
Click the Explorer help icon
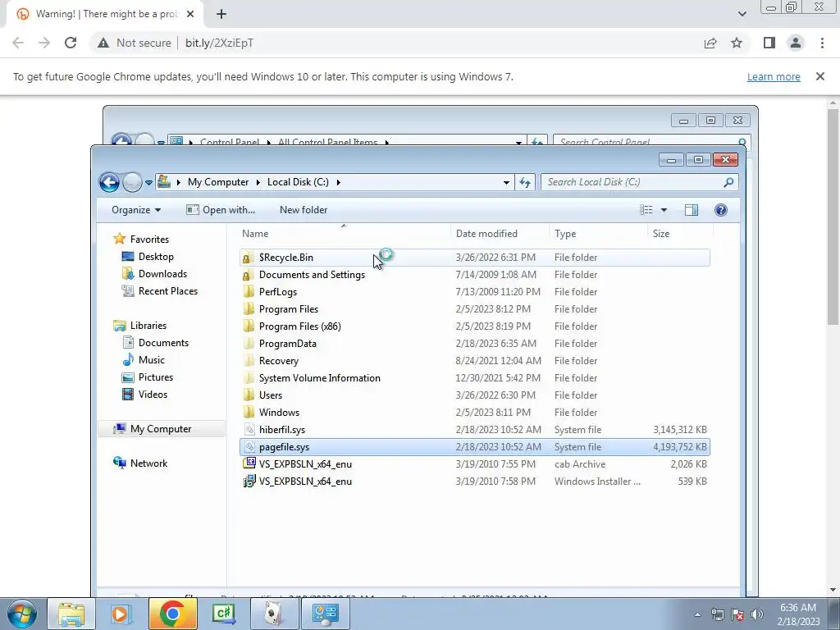721,210
